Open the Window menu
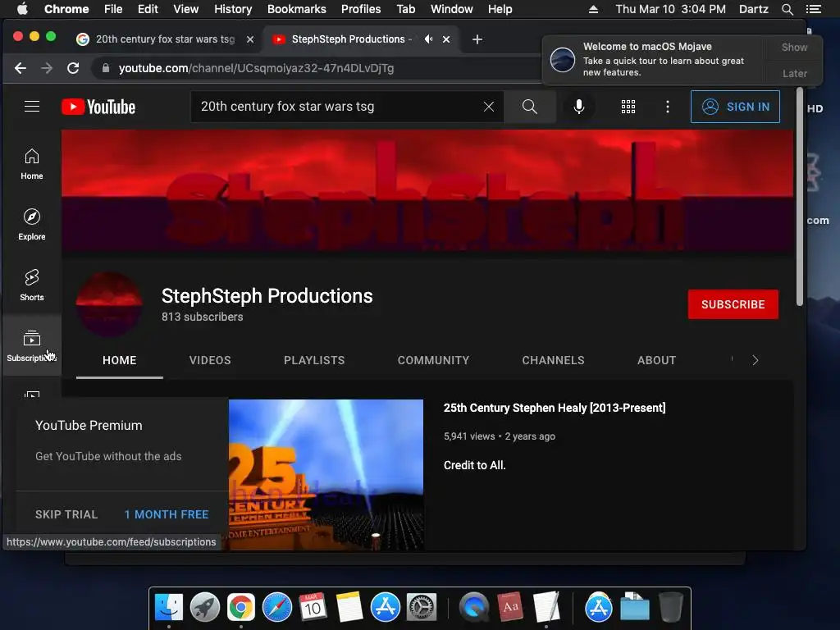840x630 pixels. [452, 9]
